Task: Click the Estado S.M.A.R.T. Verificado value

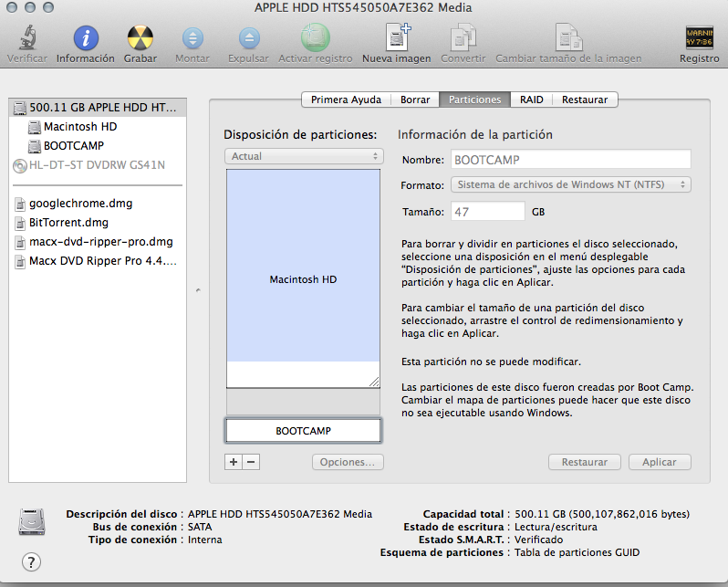Action: click(538, 540)
